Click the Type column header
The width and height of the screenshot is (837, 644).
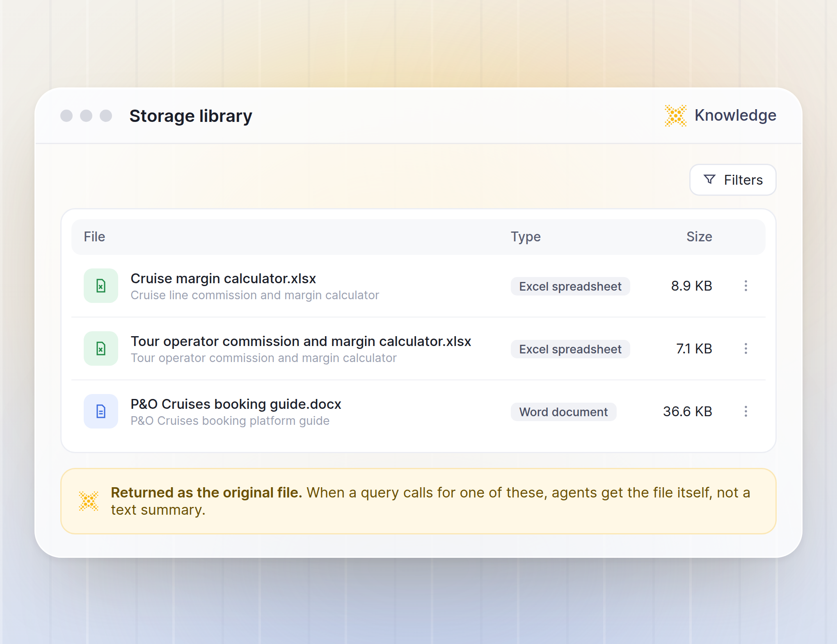point(526,237)
